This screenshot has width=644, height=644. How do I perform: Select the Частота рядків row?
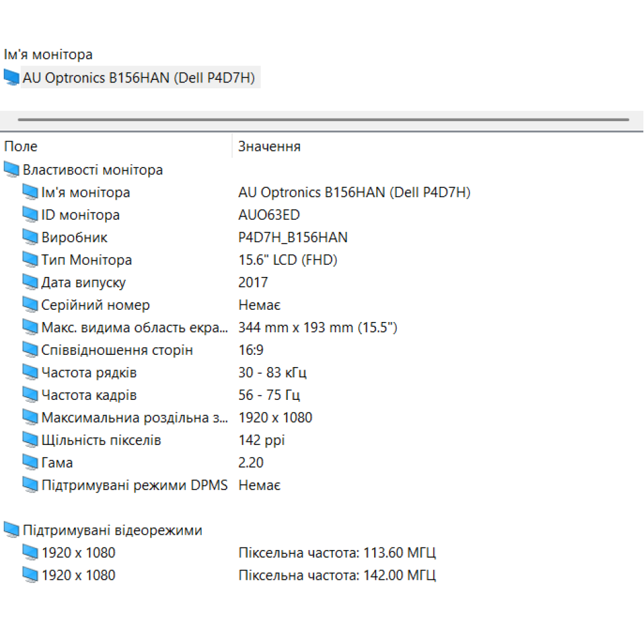[x=90, y=372]
